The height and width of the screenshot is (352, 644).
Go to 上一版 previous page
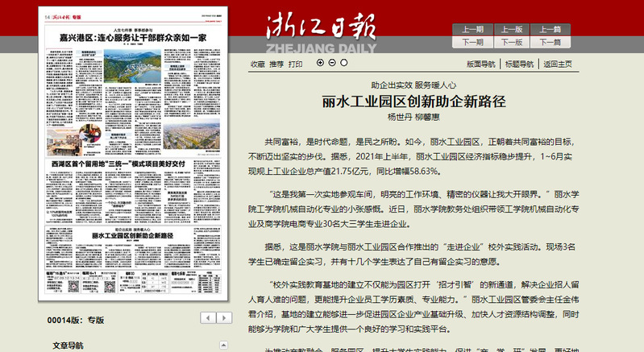pos(512,29)
